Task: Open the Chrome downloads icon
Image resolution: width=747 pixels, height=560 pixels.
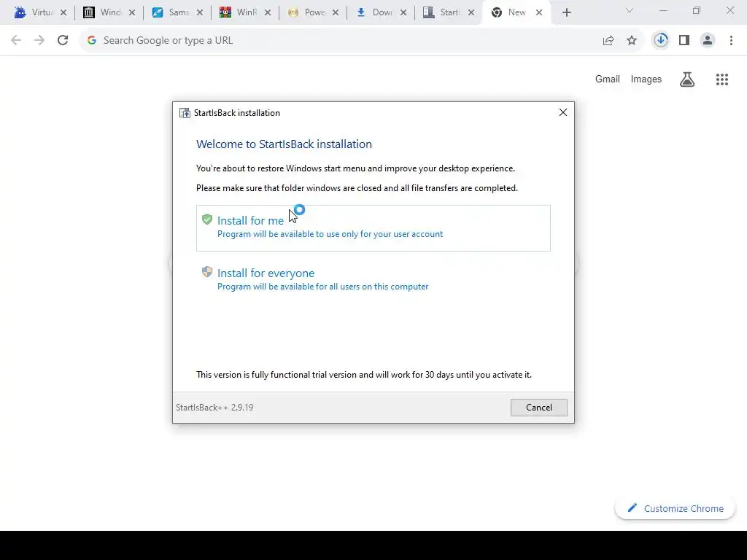Action: point(661,41)
